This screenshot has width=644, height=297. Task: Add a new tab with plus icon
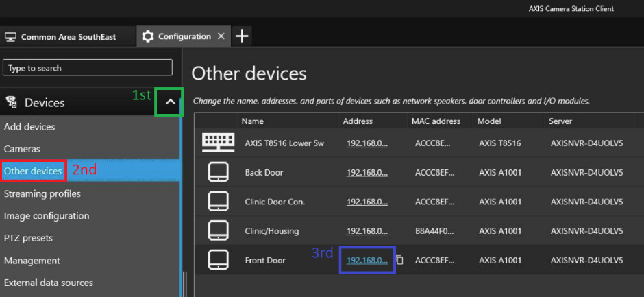point(243,36)
